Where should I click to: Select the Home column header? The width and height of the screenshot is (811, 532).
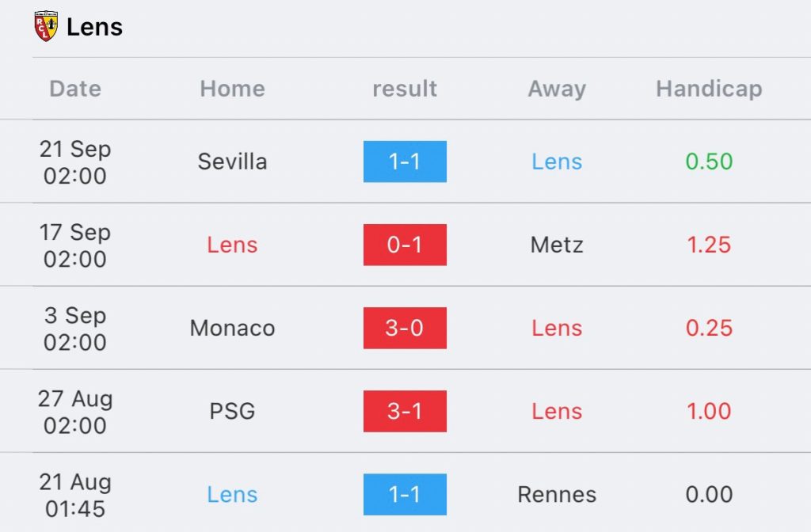pos(232,89)
